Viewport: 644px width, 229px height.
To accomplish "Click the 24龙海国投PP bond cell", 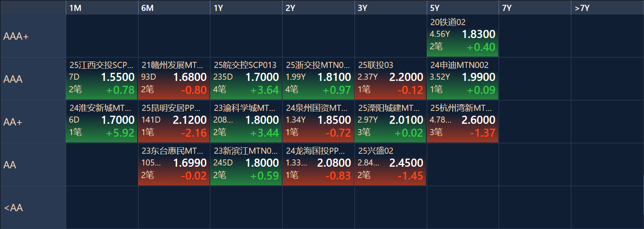I will coord(318,165).
